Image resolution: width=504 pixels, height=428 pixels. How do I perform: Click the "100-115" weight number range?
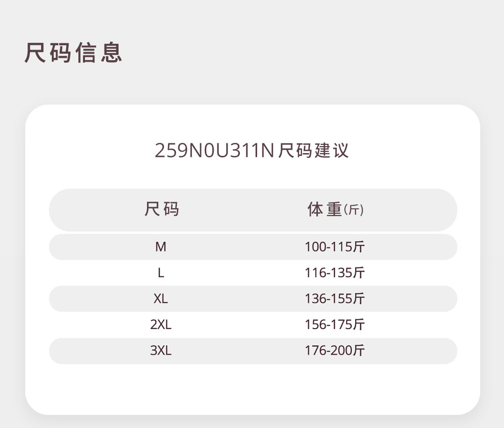tap(328, 247)
